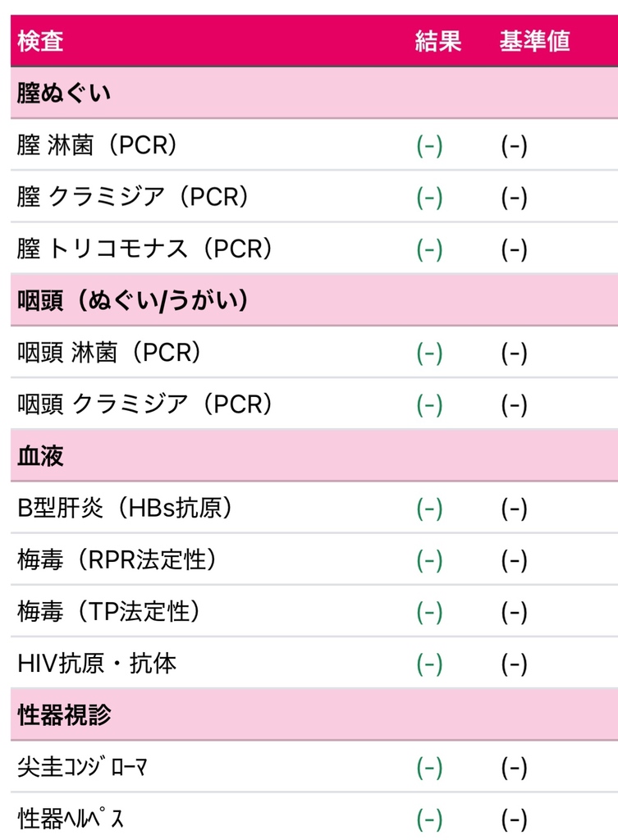The width and height of the screenshot is (618, 840).
Task: Tap the 膣 トリコモナス（PCR）row
Action: (314, 249)
